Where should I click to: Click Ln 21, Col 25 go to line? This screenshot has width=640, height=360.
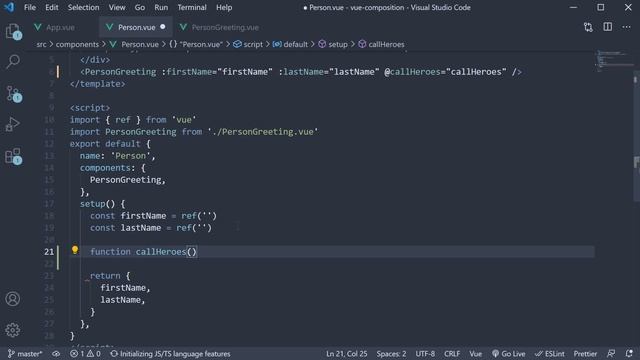pyautogui.click(x=347, y=354)
